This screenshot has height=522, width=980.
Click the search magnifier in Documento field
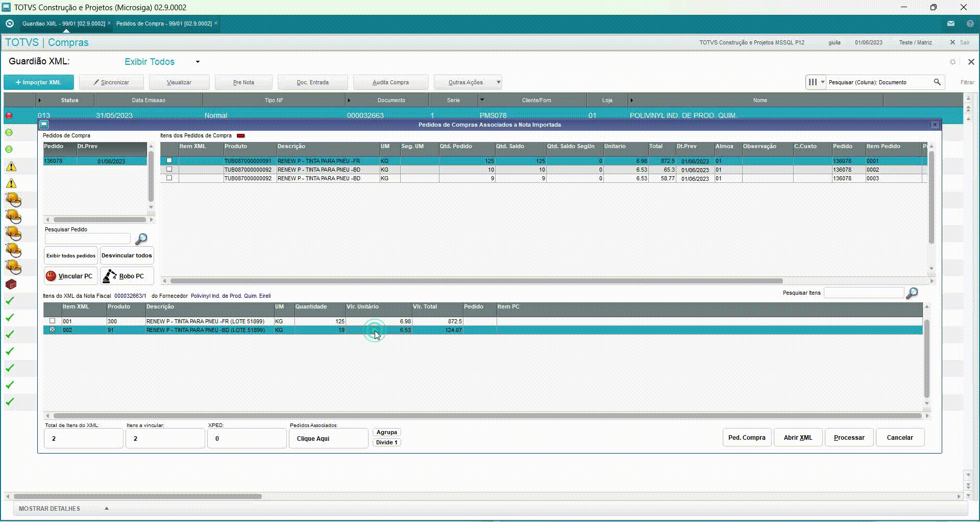pos(937,82)
